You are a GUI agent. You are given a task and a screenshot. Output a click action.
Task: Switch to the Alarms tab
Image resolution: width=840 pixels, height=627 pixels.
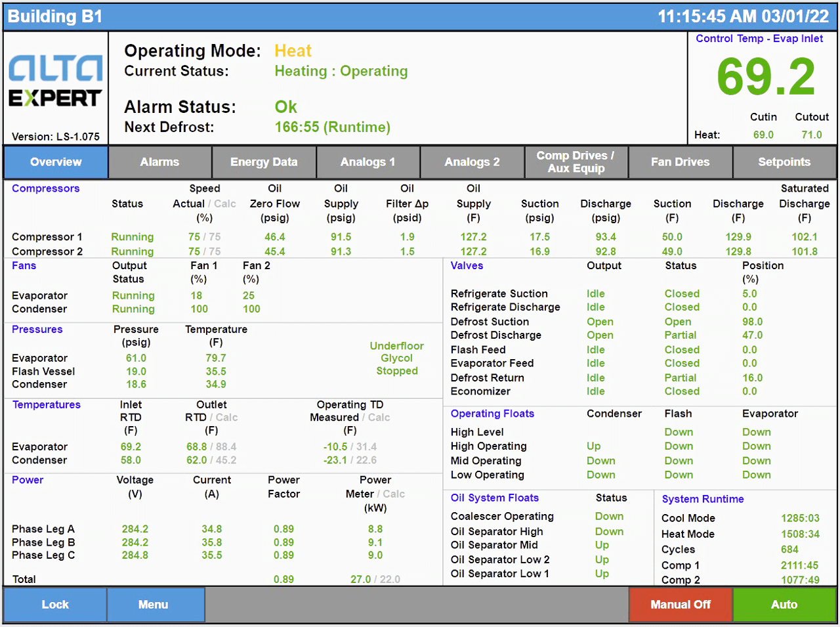coord(159,162)
